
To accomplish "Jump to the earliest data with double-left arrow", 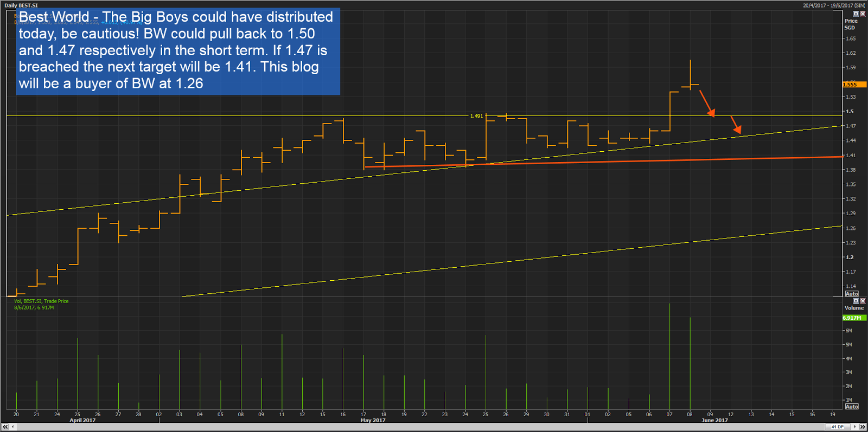I will [5, 427].
